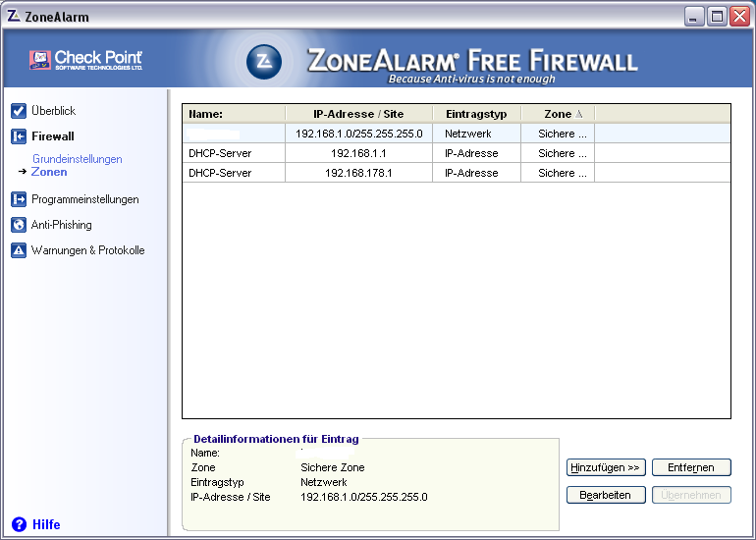Click the Sichere Zone detail value
Screen dimensions: 756x540
pos(332,467)
